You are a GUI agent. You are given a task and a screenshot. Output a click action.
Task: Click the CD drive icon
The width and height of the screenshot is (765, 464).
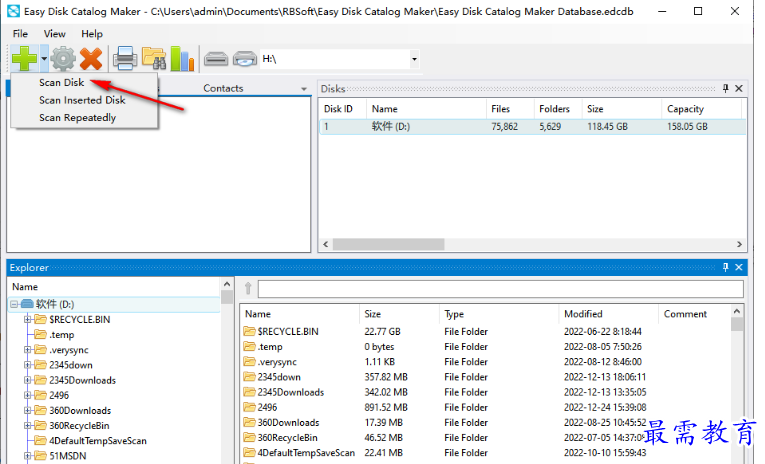coord(245,59)
